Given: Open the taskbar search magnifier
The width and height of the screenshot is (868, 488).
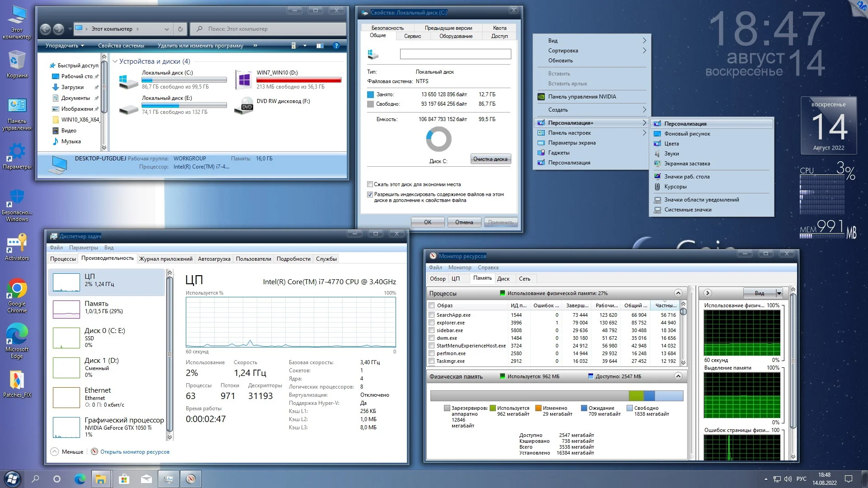Looking at the screenshot, I should [x=35, y=479].
